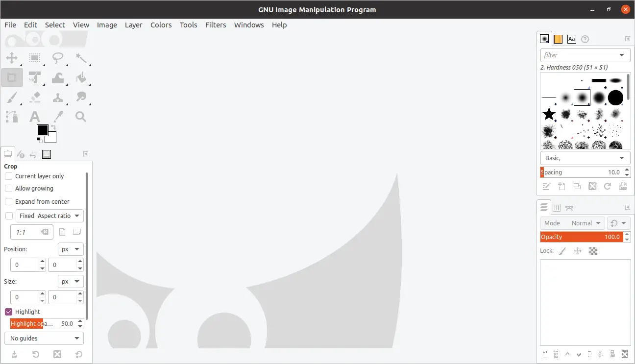Restore tool preset in tool options
This screenshot has height=364, width=635.
36,354
